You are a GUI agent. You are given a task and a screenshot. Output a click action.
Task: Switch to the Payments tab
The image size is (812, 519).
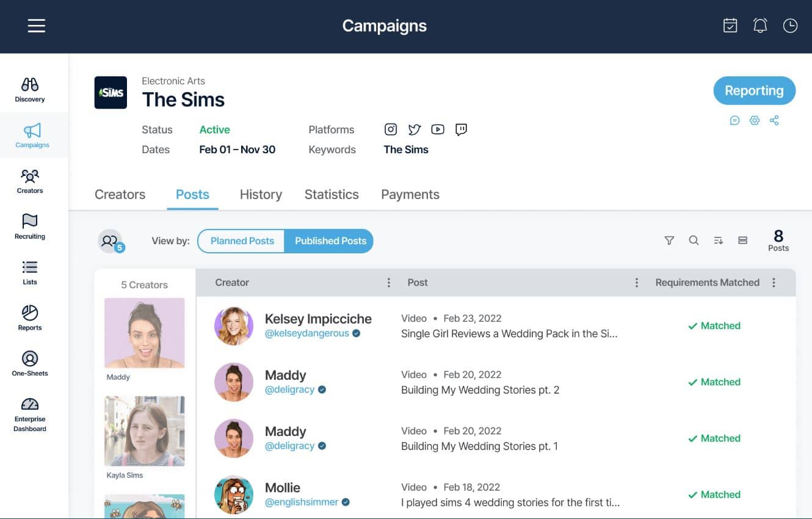(x=410, y=195)
